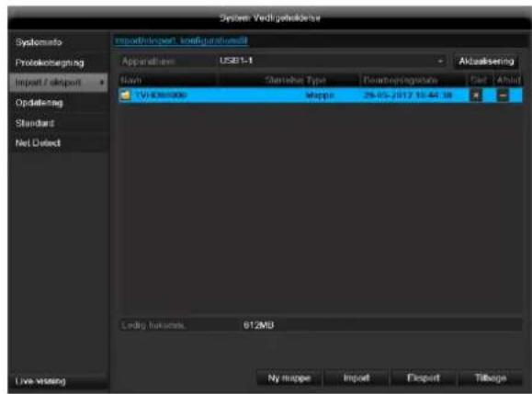Select the Mappe type cell
The height and width of the screenshot is (394, 532).
click(320, 96)
